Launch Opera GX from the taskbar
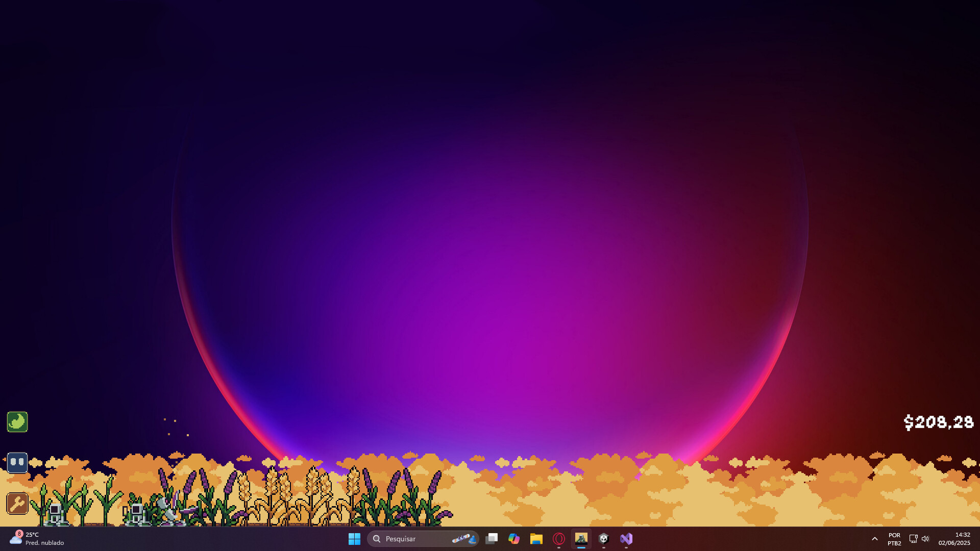980x551 pixels. 559,538
